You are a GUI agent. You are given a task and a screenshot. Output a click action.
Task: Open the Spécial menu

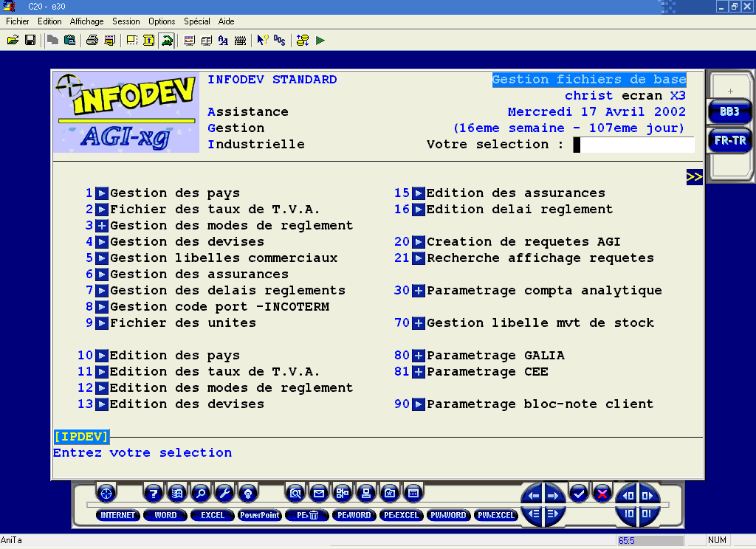196,21
